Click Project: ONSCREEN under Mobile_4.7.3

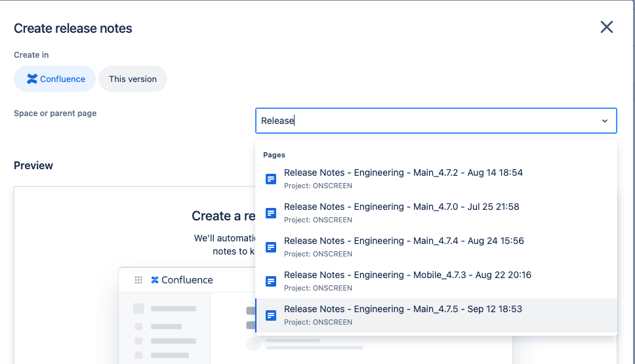pos(318,288)
